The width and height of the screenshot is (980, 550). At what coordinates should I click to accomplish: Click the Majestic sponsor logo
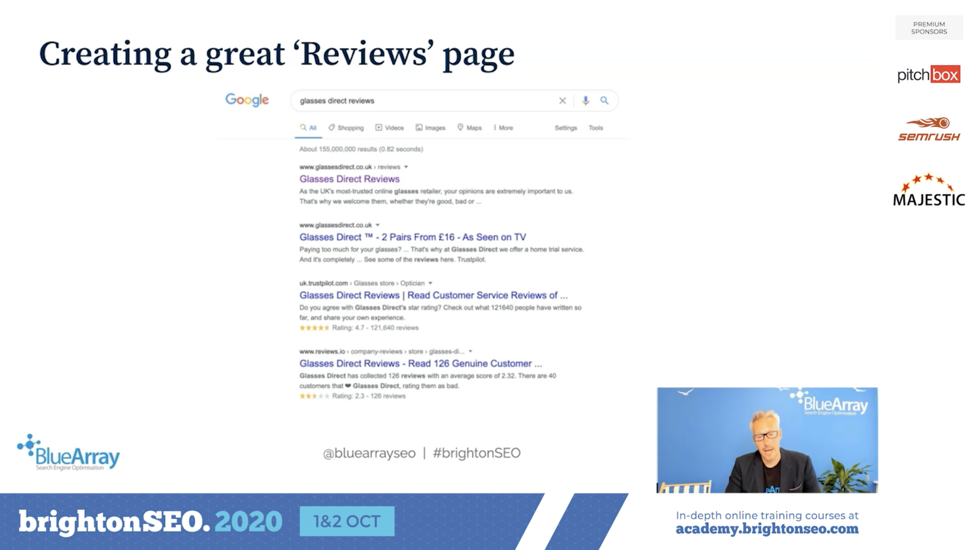(929, 190)
